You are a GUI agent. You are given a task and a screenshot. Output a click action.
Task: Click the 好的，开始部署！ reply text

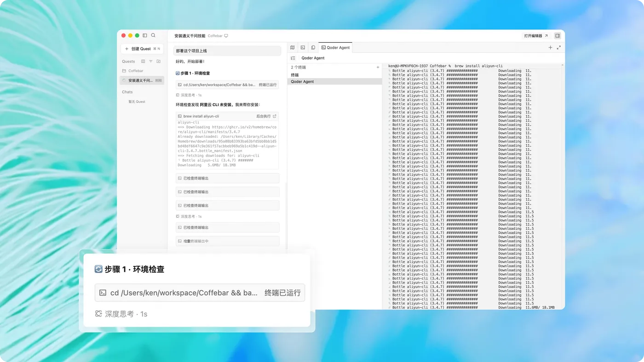tap(190, 62)
